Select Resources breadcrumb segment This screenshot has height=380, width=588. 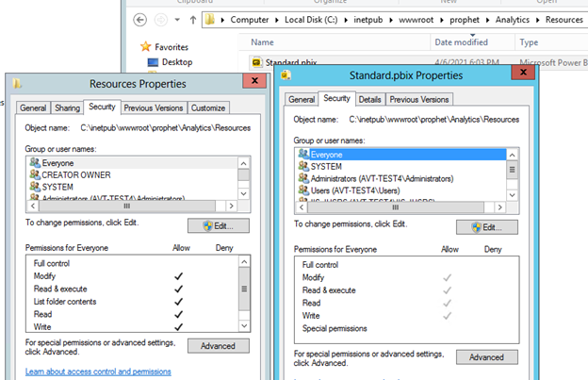pos(564,20)
